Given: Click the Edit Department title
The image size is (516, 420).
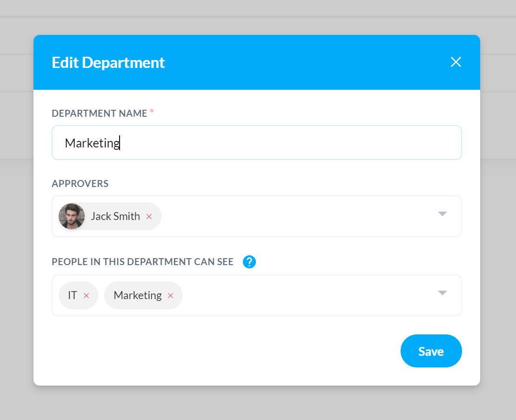Looking at the screenshot, I should click(x=108, y=62).
